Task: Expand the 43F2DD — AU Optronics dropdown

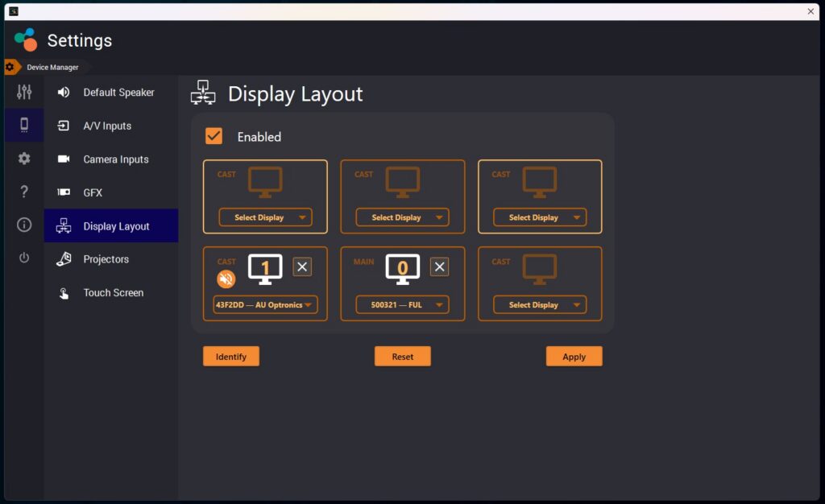Action: [x=265, y=305]
